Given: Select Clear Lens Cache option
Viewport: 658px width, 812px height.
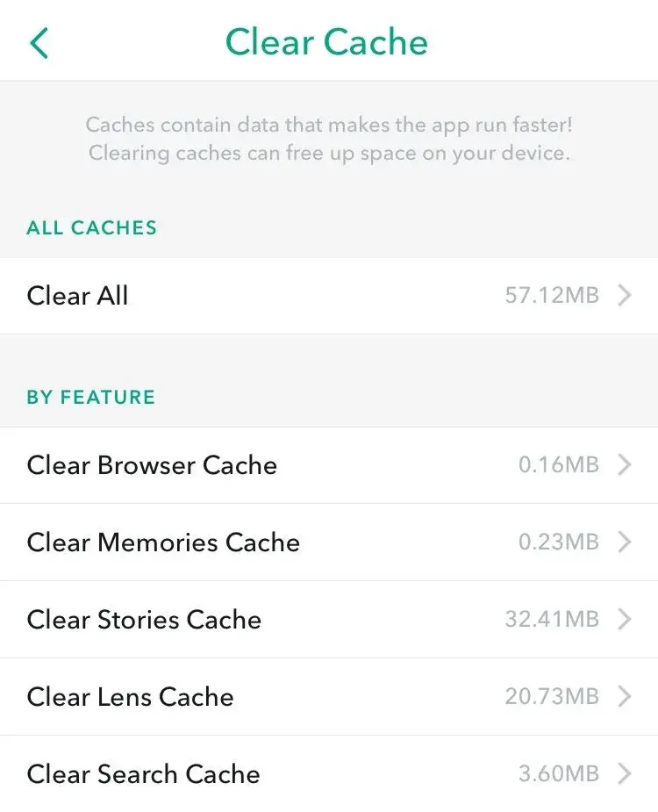Looking at the screenshot, I should tap(131, 697).
